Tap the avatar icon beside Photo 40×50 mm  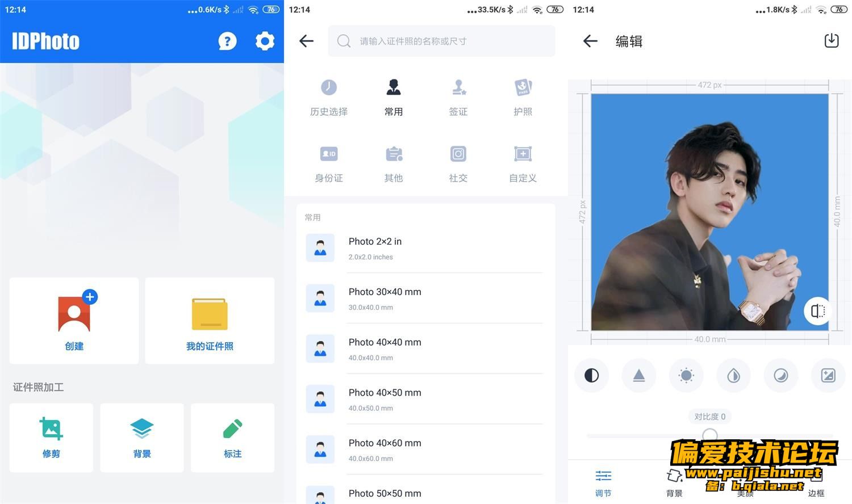click(x=320, y=399)
